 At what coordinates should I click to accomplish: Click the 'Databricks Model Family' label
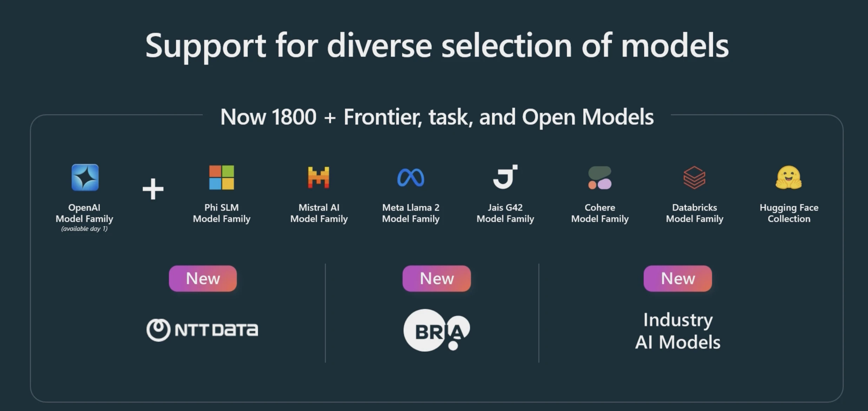pyautogui.click(x=695, y=213)
